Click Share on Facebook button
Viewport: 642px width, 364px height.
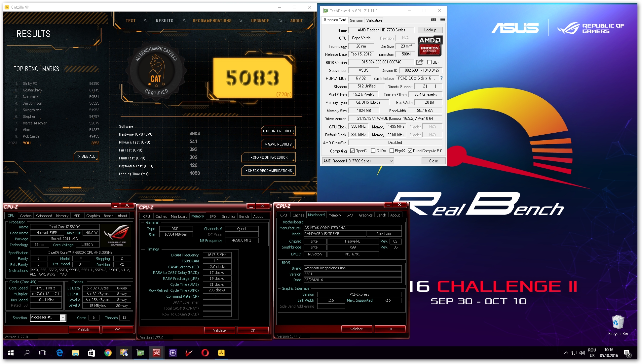[x=268, y=157]
